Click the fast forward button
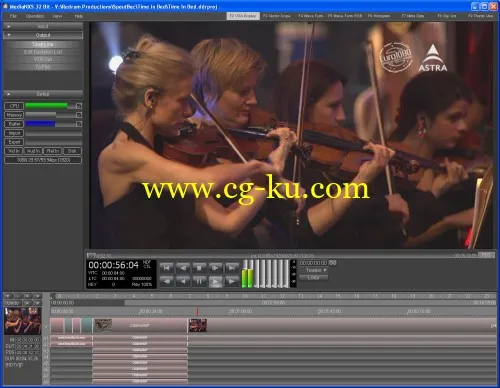 [x=232, y=282]
